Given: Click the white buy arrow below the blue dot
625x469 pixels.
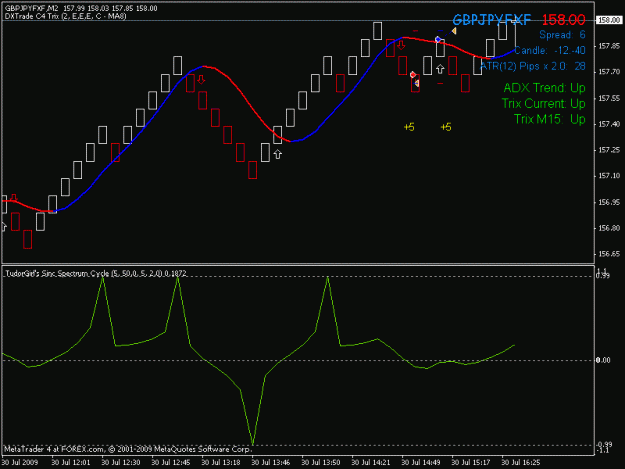Looking at the screenshot, I should [x=440, y=69].
